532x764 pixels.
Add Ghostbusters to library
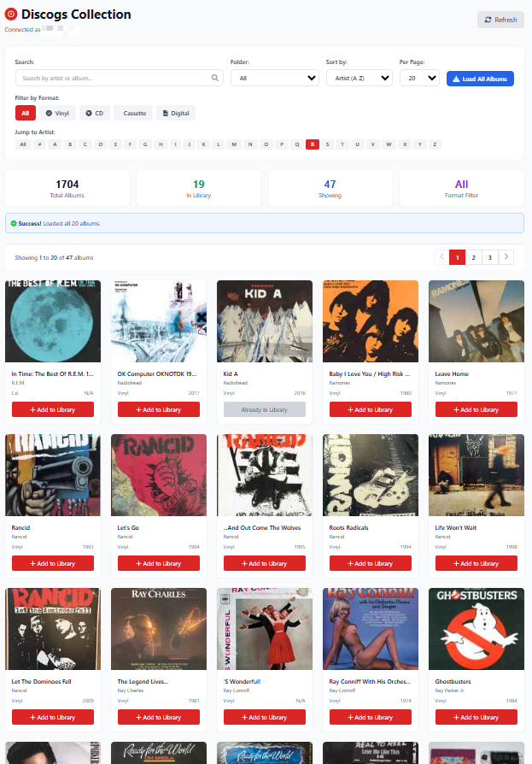(x=476, y=717)
